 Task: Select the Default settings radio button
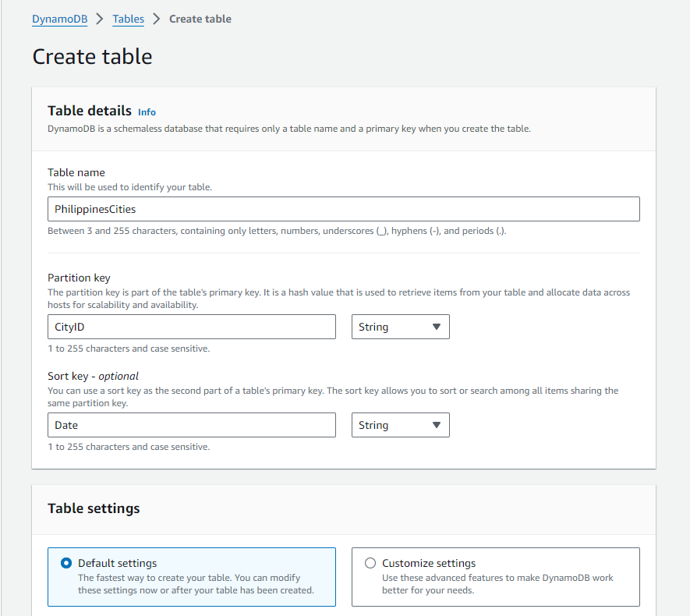click(65, 563)
